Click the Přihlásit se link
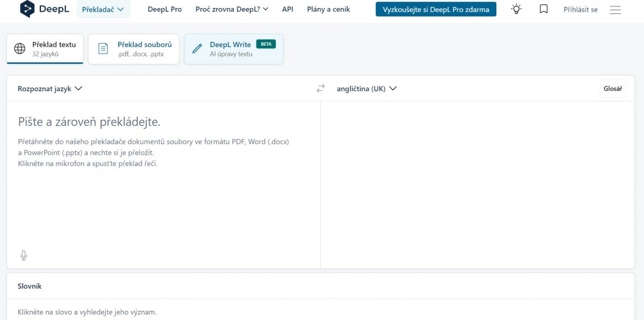This screenshot has height=320, width=644. tap(580, 10)
